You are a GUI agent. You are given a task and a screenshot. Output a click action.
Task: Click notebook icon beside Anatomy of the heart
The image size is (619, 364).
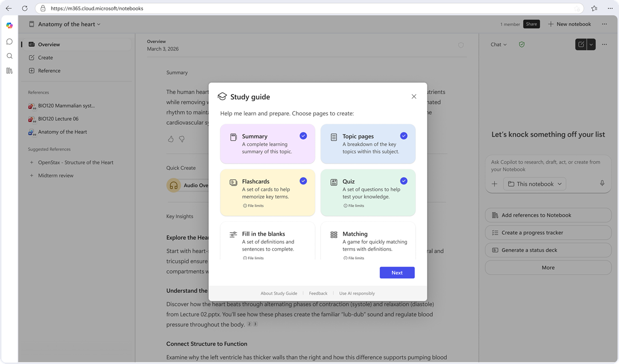[x=31, y=24]
